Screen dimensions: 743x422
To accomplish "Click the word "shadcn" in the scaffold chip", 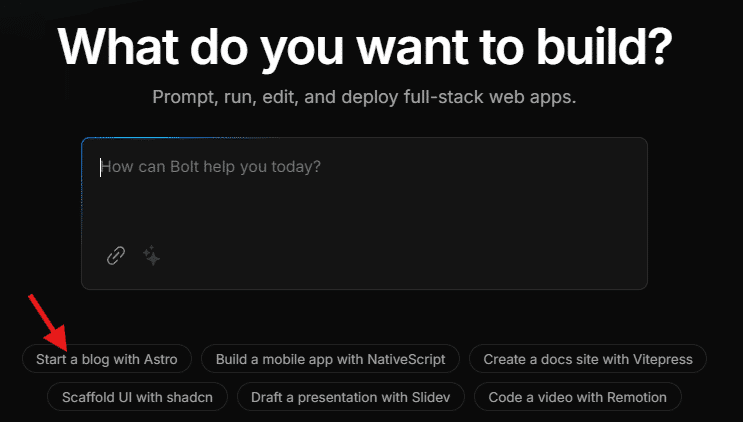I will point(190,397).
